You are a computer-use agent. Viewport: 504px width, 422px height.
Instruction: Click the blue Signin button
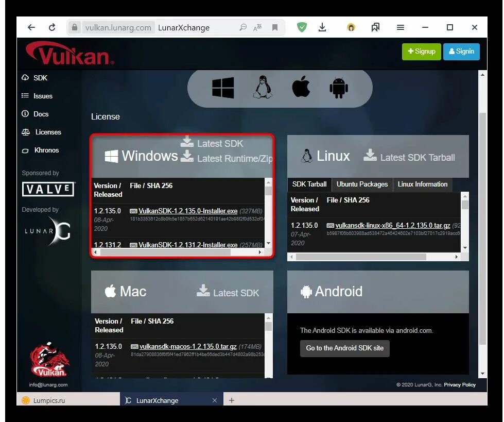pos(461,52)
